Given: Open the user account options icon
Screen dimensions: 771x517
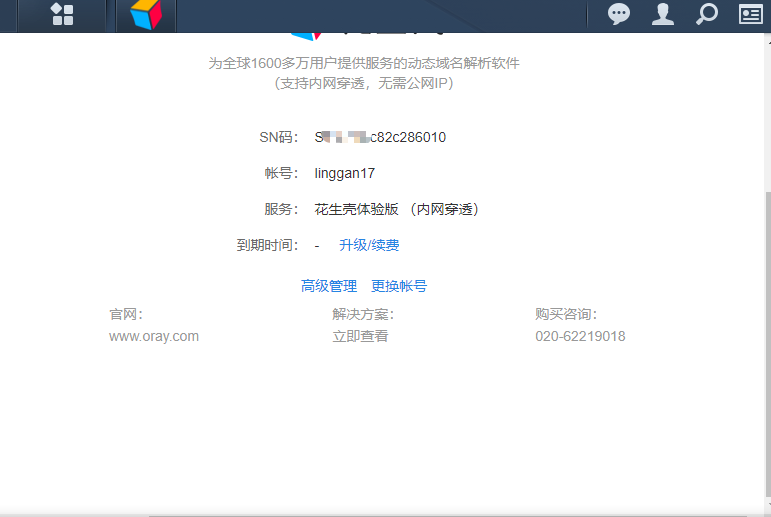Looking at the screenshot, I should (x=663, y=14).
